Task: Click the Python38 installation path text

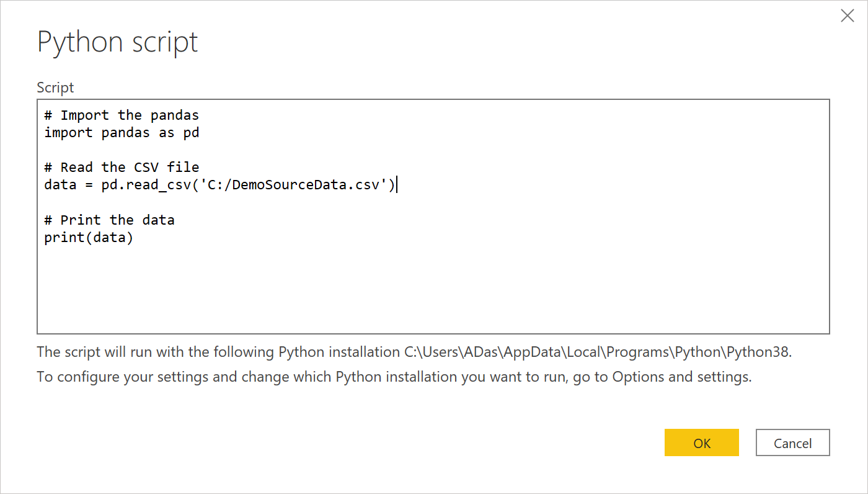Action: tap(595, 352)
